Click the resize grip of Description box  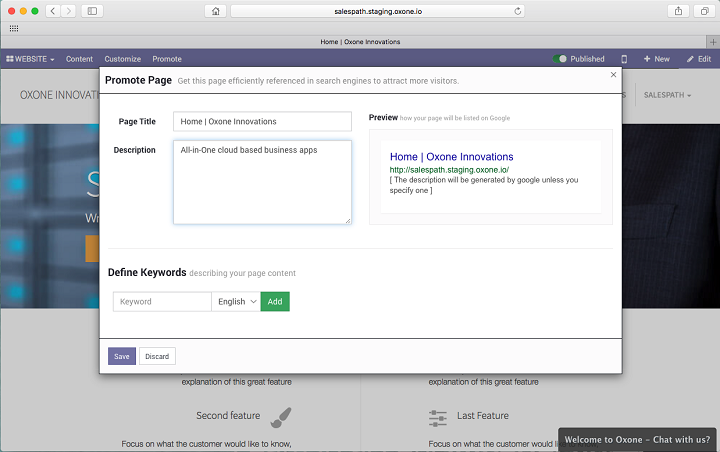(348, 220)
